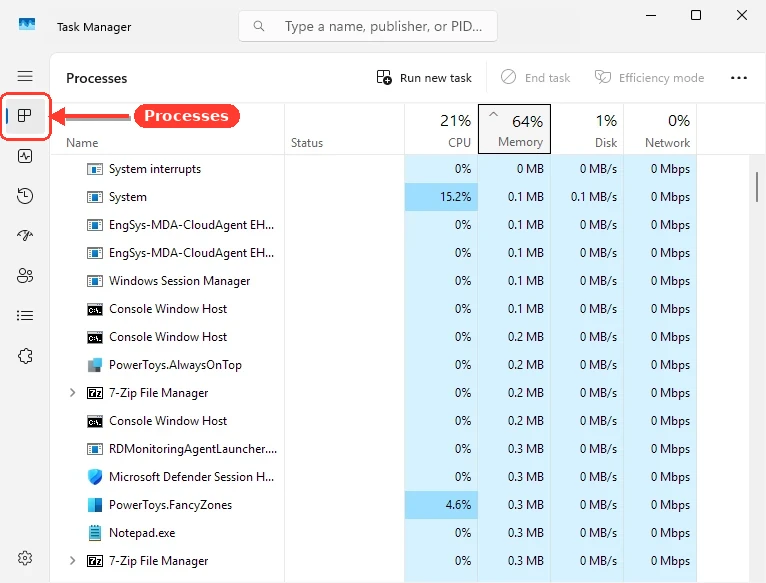Image resolution: width=766 pixels, height=583 pixels.
Task: Click the PowerToys.AlwaysOnTop process icon
Action: [x=95, y=365]
